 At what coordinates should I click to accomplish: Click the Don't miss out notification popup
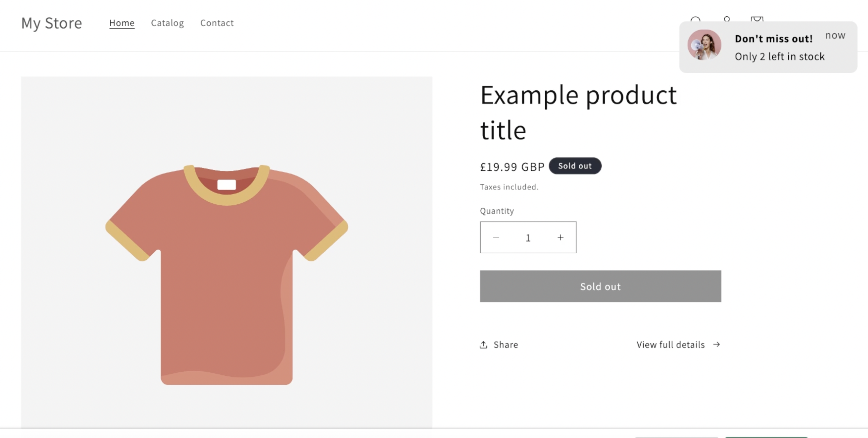pos(768,47)
